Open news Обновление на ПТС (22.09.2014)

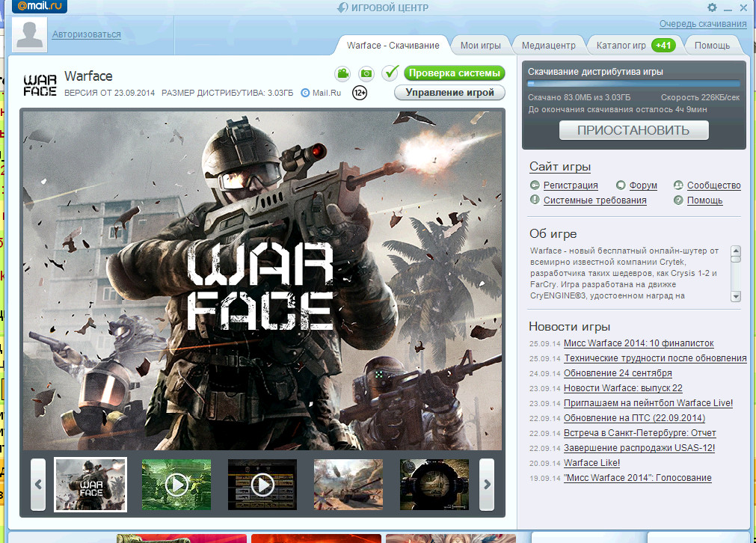635,417
